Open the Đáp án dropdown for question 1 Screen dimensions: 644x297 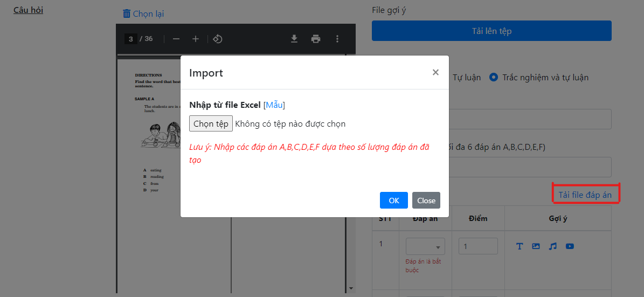click(x=425, y=246)
